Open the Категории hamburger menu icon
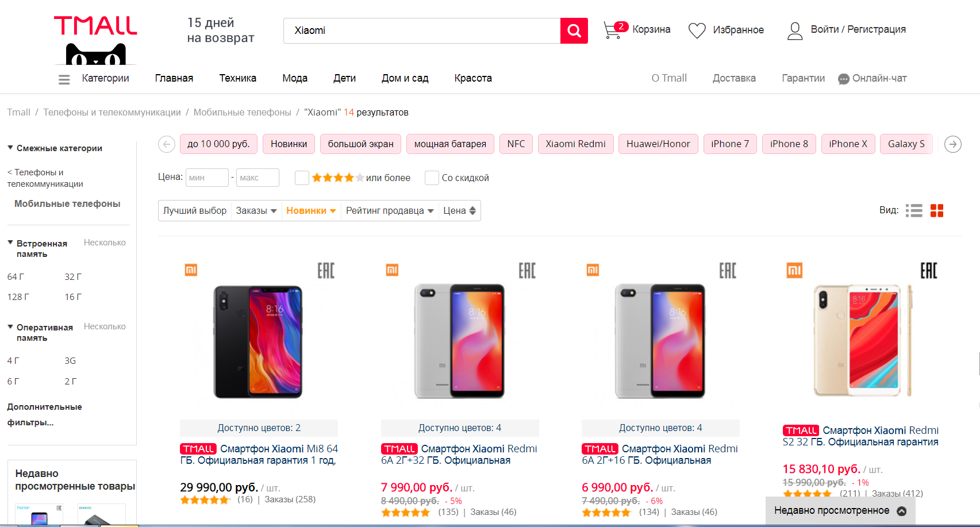The height and width of the screenshot is (527, 980). pos(64,79)
